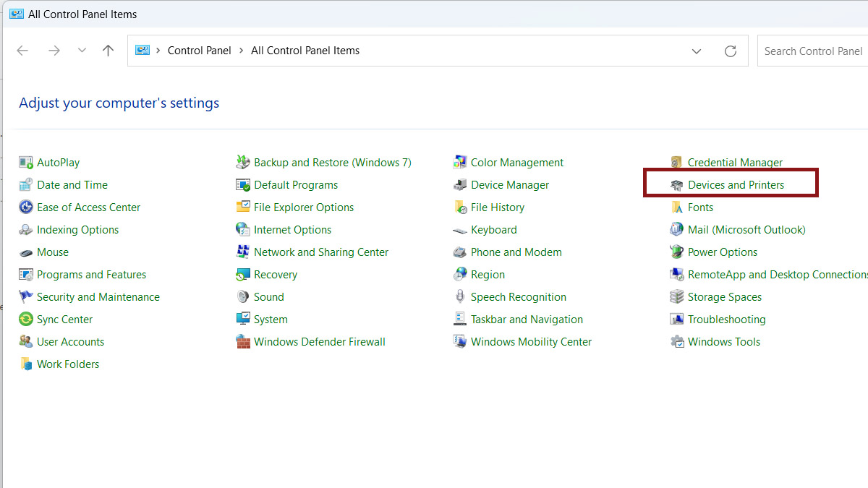Click the Default Programs icon
Screen dimensions: 868x488
click(243, 185)
